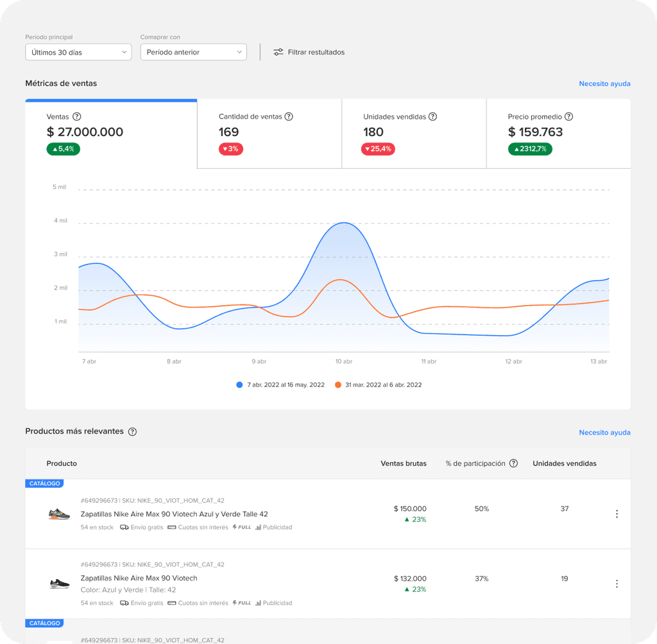This screenshot has width=657, height=644.
Task: Click the 50% participation value
Action: [481, 509]
